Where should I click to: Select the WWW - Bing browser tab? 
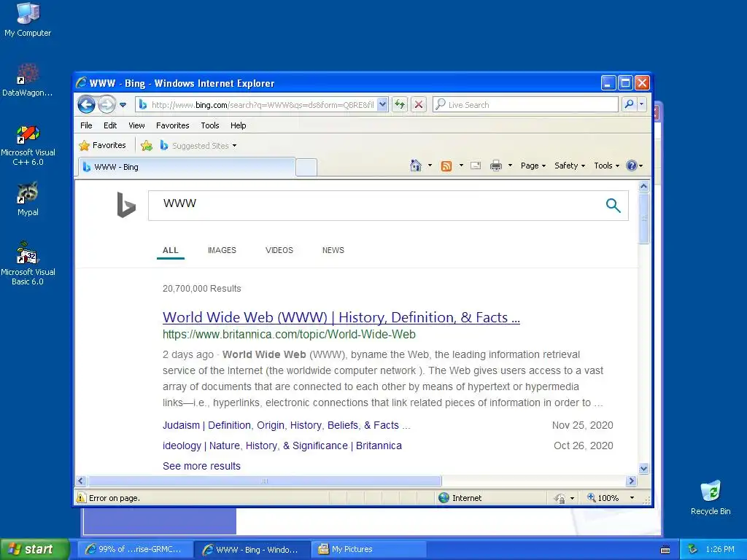[x=186, y=167]
